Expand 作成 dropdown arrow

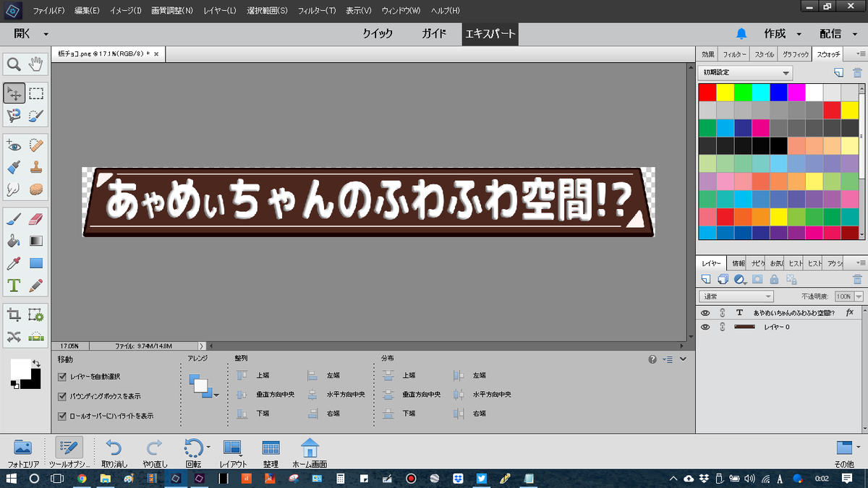[x=799, y=34]
